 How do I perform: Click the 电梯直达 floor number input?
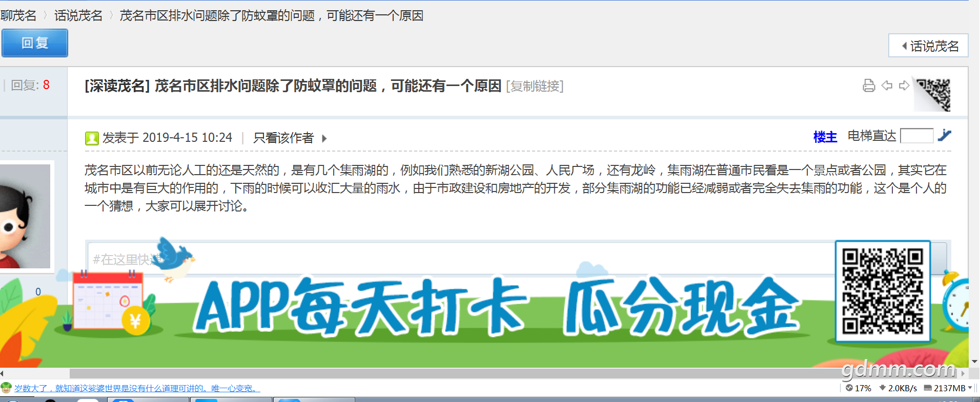(x=916, y=136)
